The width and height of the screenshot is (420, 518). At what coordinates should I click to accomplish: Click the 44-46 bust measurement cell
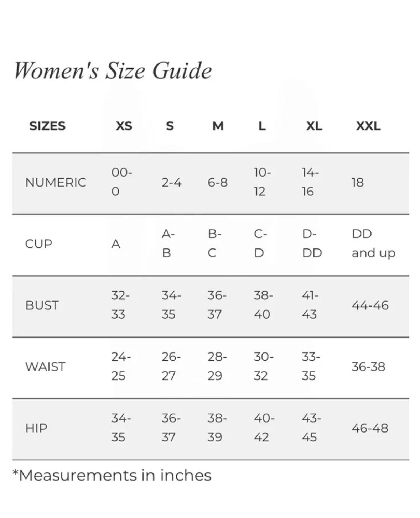pyautogui.click(x=370, y=305)
